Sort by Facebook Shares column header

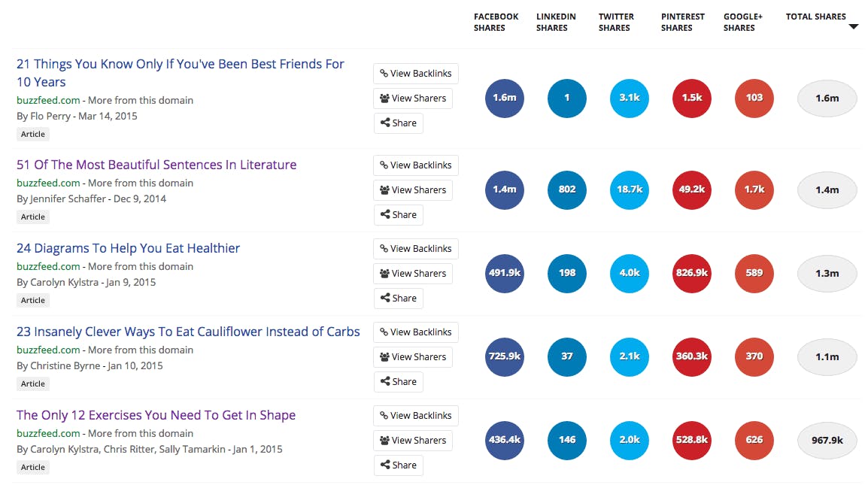[496, 22]
